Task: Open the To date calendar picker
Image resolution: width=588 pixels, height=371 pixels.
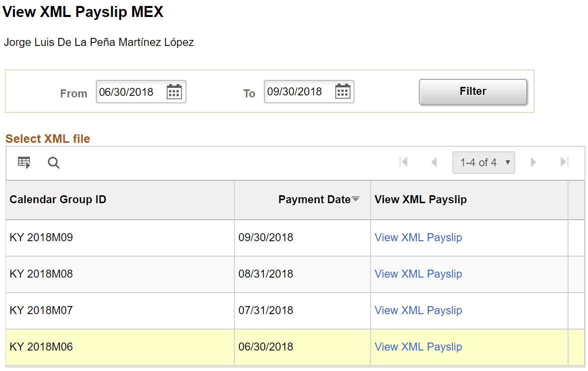Action: 342,91
